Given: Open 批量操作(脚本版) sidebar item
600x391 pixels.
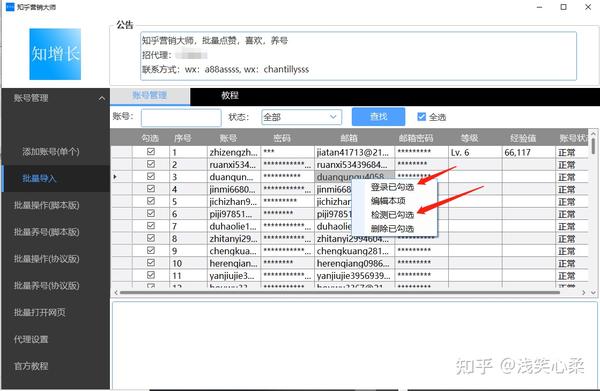Looking at the screenshot, I should click(x=47, y=205).
